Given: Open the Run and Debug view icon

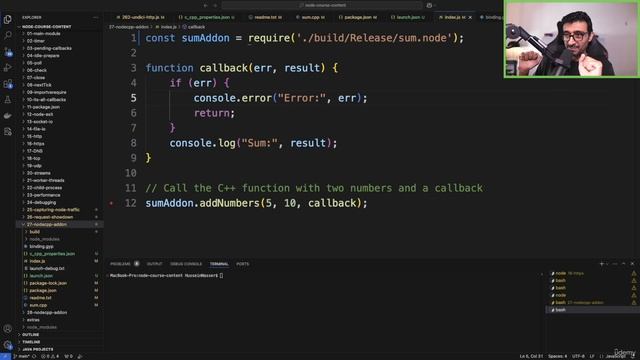Looking at the screenshot, I should click(x=8, y=68).
